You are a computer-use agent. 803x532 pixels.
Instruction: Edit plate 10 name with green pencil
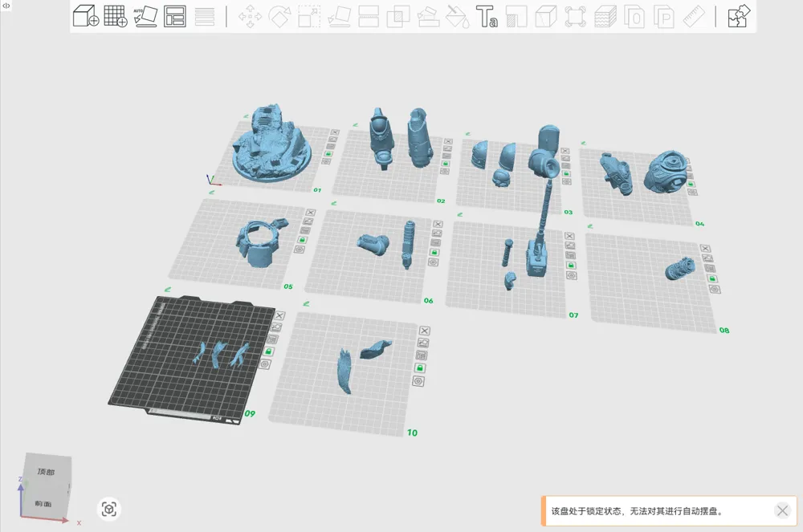point(306,303)
